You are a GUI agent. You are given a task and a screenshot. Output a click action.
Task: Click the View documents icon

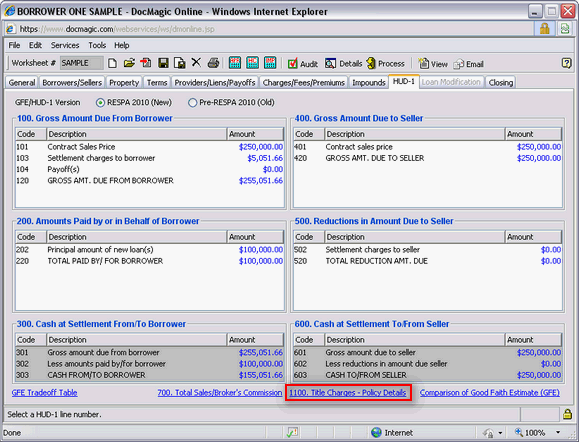423,64
